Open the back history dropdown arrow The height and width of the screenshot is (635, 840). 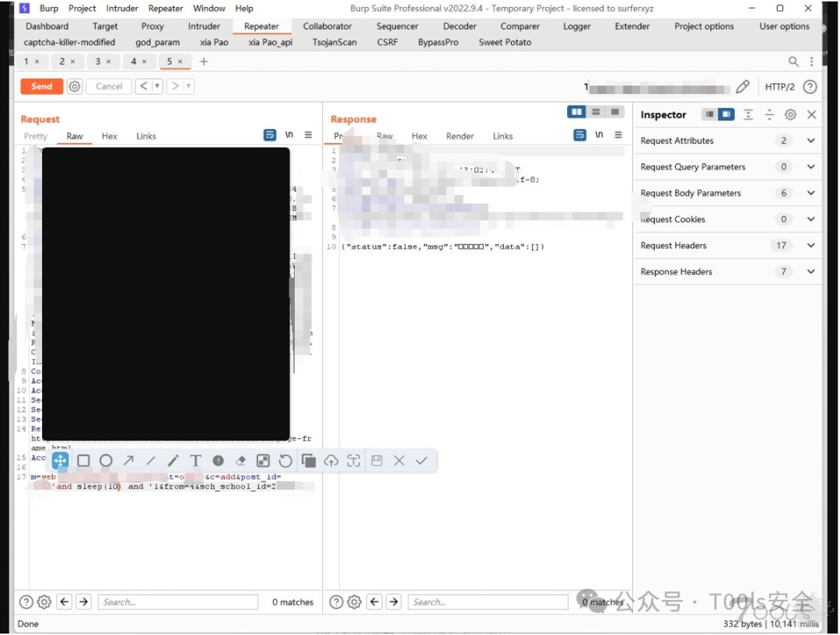click(x=157, y=85)
